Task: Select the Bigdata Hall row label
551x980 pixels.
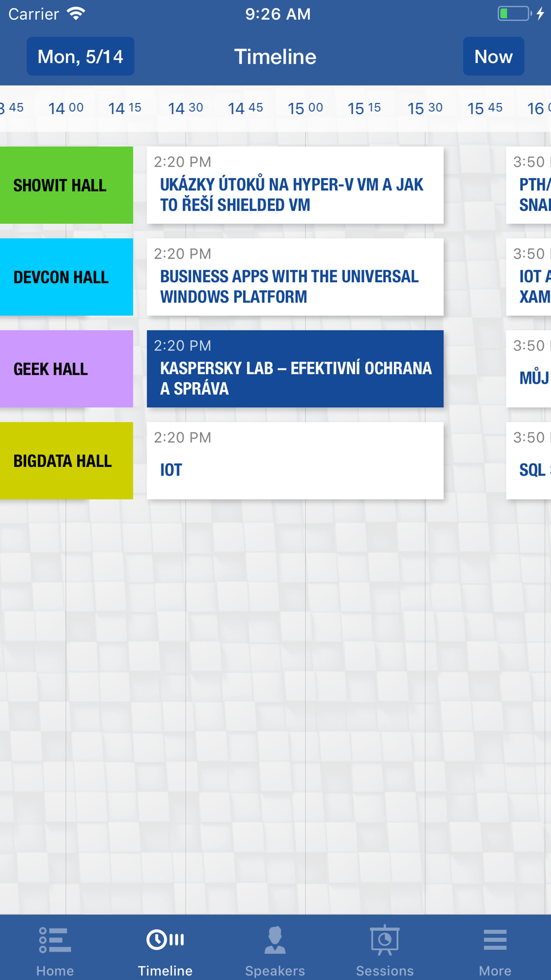Action: (66, 461)
